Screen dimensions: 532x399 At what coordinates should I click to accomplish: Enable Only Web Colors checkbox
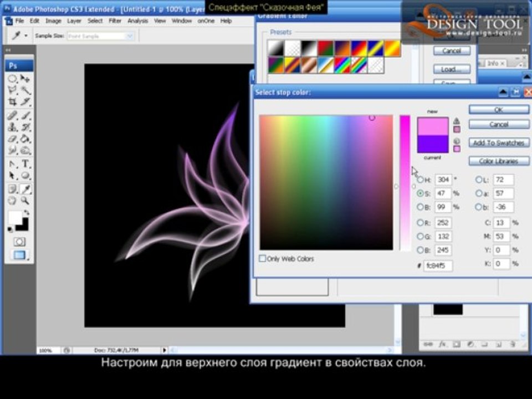click(262, 259)
